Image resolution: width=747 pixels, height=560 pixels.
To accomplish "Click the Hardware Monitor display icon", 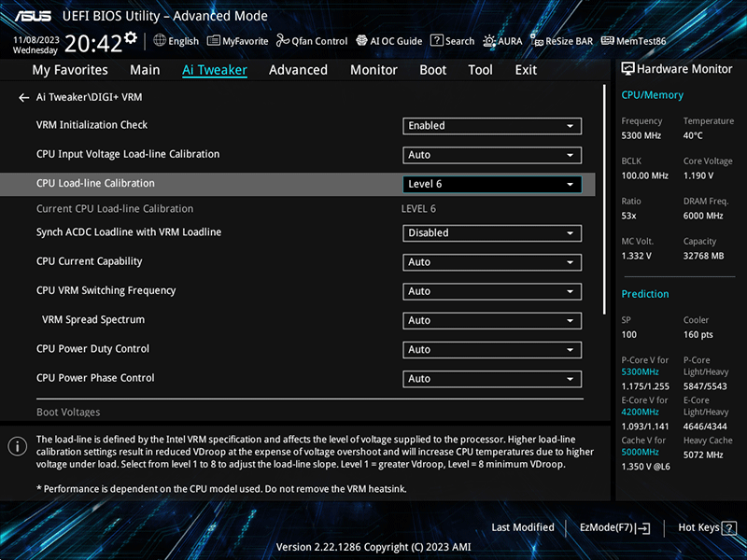I will tap(627, 69).
